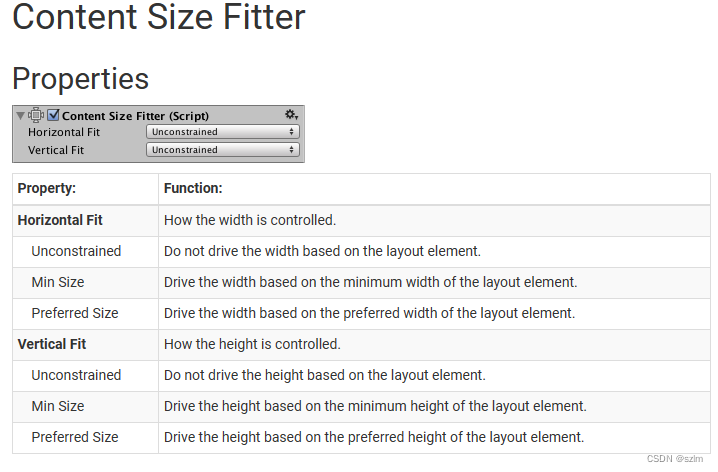Image resolution: width=718 pixels, height=472 pixels.
Task: Click Preferred Size under Vertical Fit
Action: pyautogui.click(x=75, y=437)
